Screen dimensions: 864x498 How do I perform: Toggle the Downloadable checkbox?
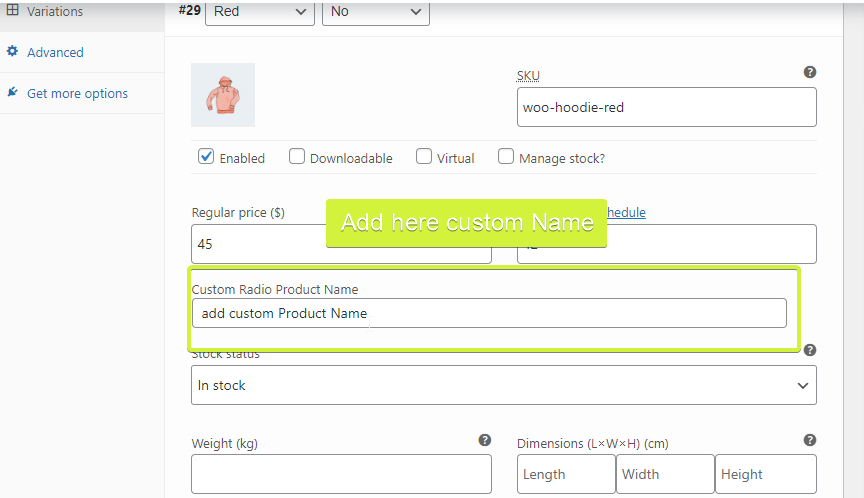point(296,156)
